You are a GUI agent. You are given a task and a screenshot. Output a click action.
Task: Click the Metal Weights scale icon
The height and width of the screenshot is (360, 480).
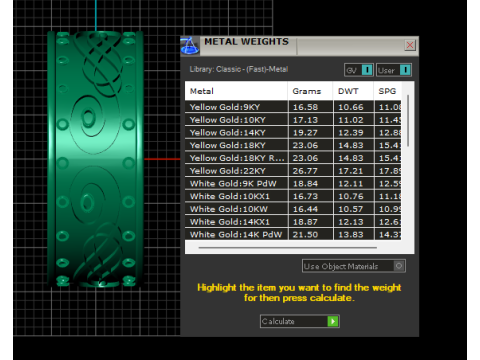(190, 46)
